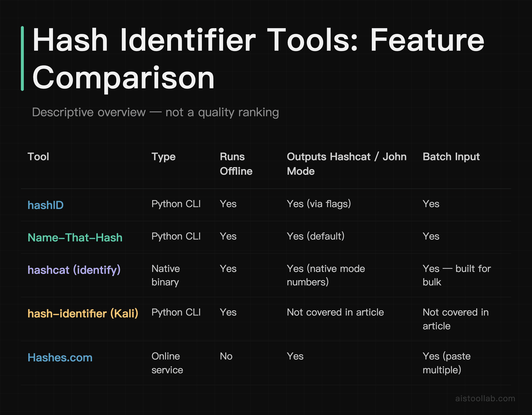Click 'Not covered in article' under Outputs column
Viewport: 532px width, 415px height.
pos(335,312)
